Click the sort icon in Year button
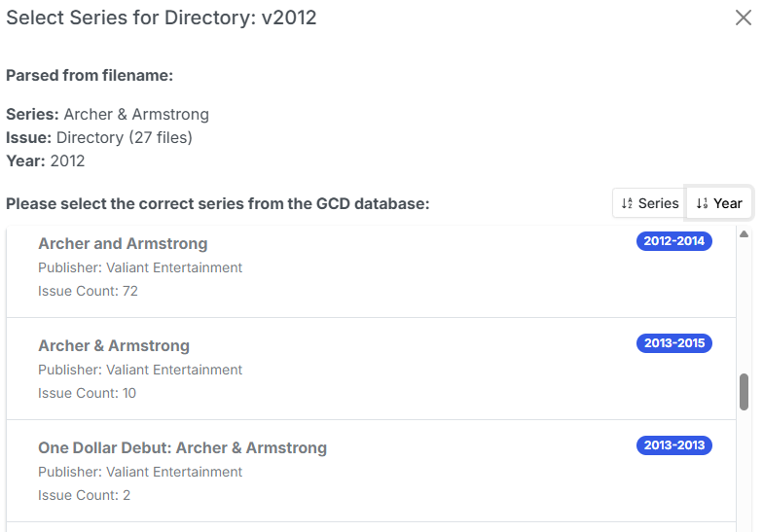This screenshot has height=532, width=763. click(702, 203)
